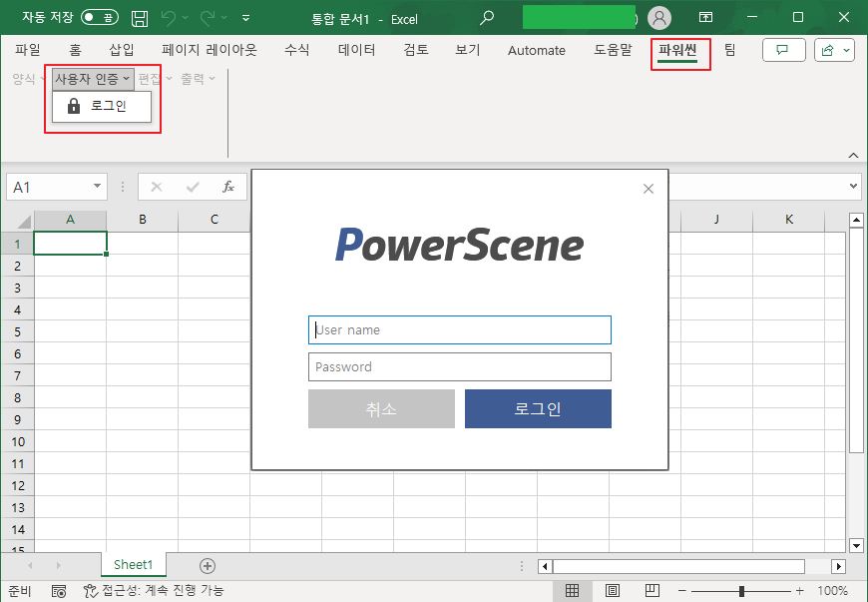Click the 취소 cancel button
Screen dimensions: 868x602
381,408
